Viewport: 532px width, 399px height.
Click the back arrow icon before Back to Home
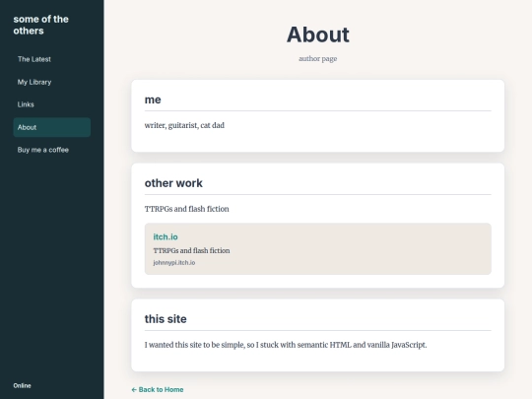[x=134, y=389]
